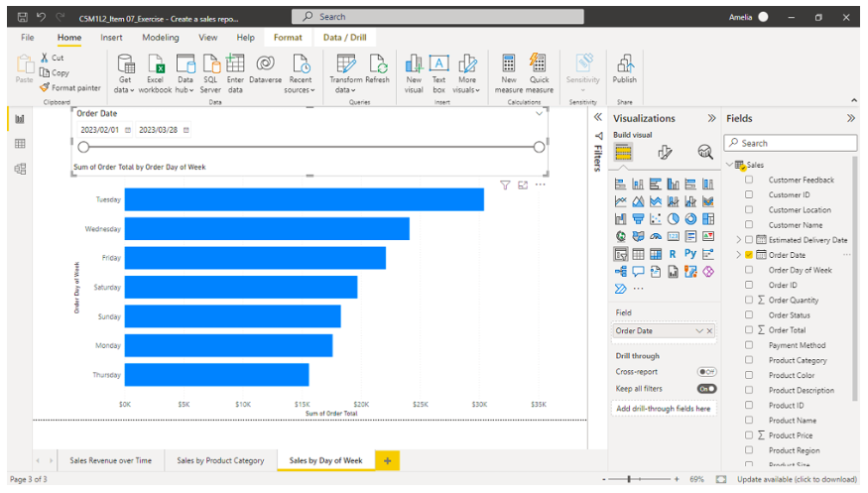Open Model view in the left sidebar
Screen dimensions: 868x493
(x=19, y=169)
